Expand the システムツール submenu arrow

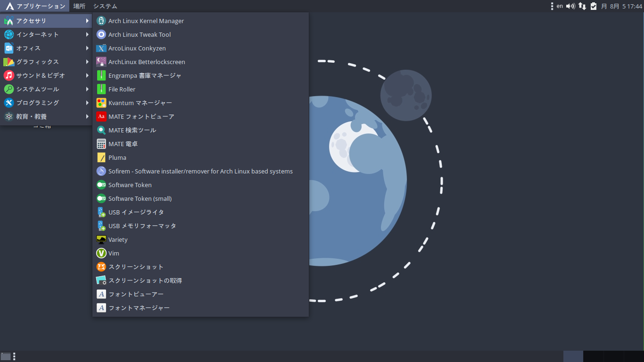click(87, 89)
